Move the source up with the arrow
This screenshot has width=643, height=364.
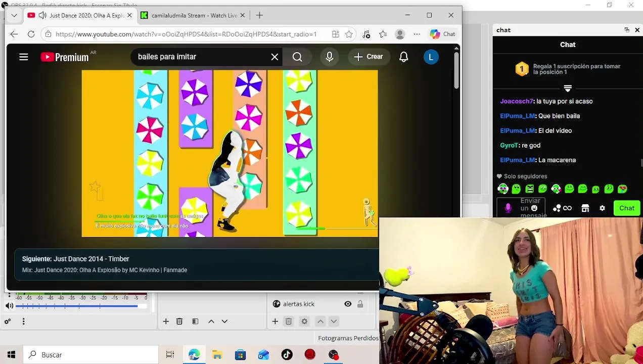pyautogui.click(x=320, y=322)
